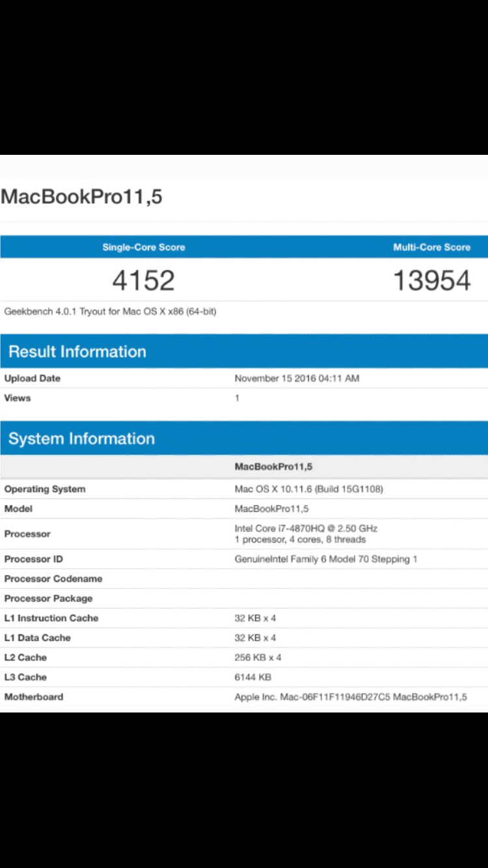Click the single-core score value 4152
This screenshot has height=868, width=488.
pos(144,280)
